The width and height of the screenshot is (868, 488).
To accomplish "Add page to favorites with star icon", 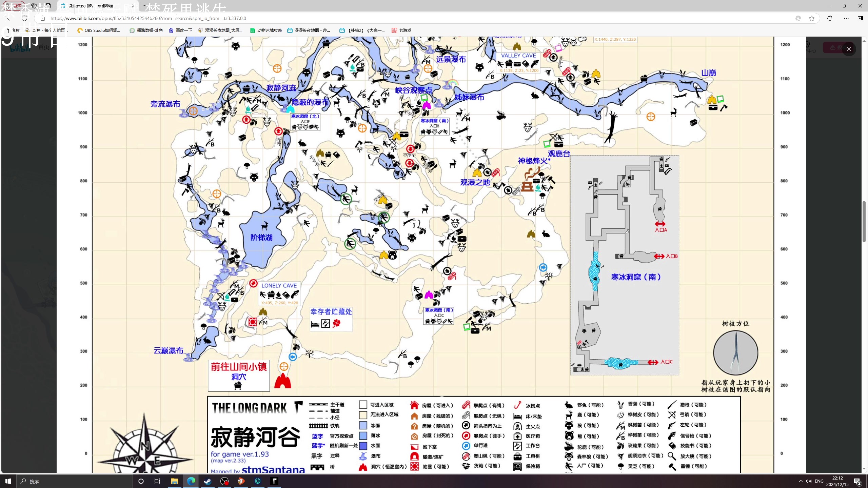I will coord(812,18).
